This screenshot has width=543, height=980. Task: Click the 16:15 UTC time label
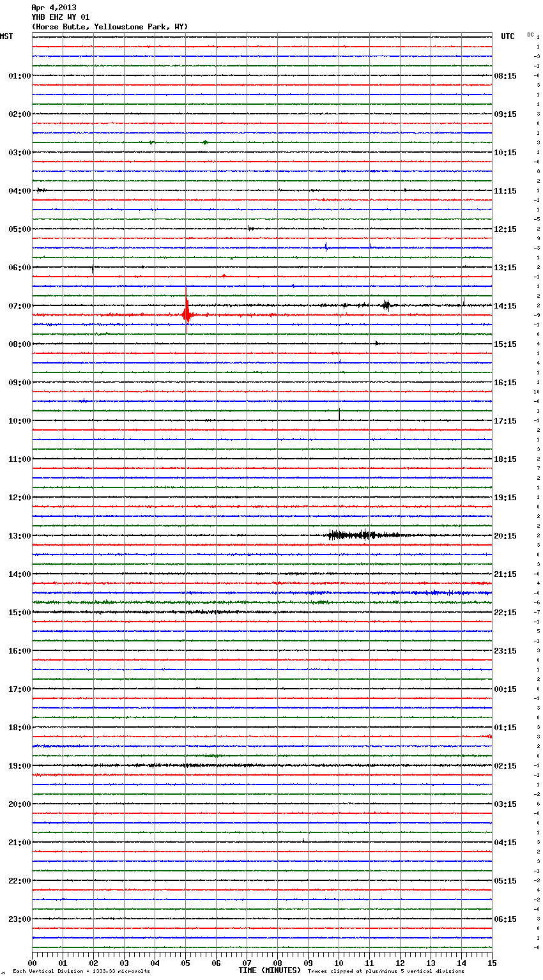coord(505,383)
